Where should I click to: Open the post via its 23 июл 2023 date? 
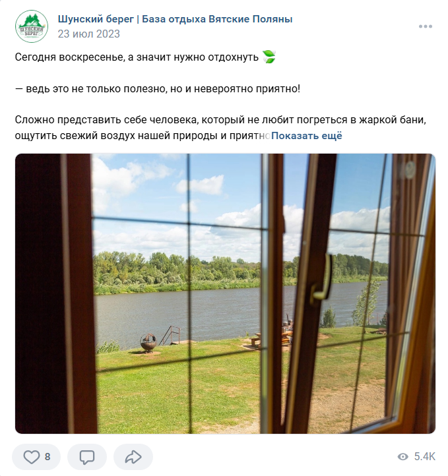coord(88,34)
